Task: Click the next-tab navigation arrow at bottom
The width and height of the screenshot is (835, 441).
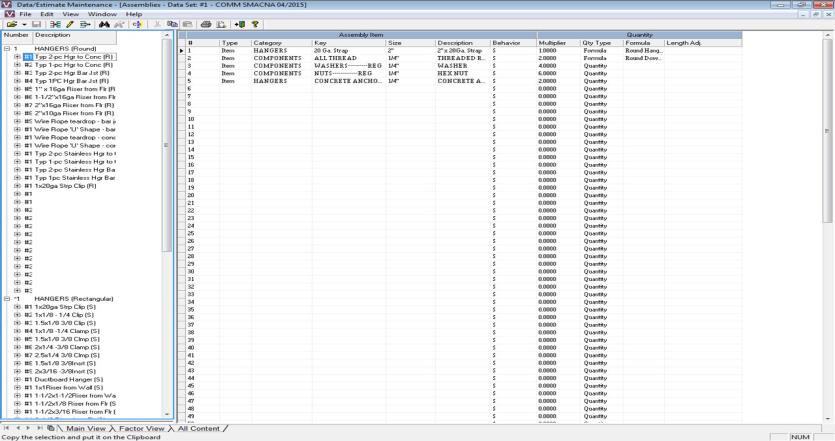Action: [28, 428]
